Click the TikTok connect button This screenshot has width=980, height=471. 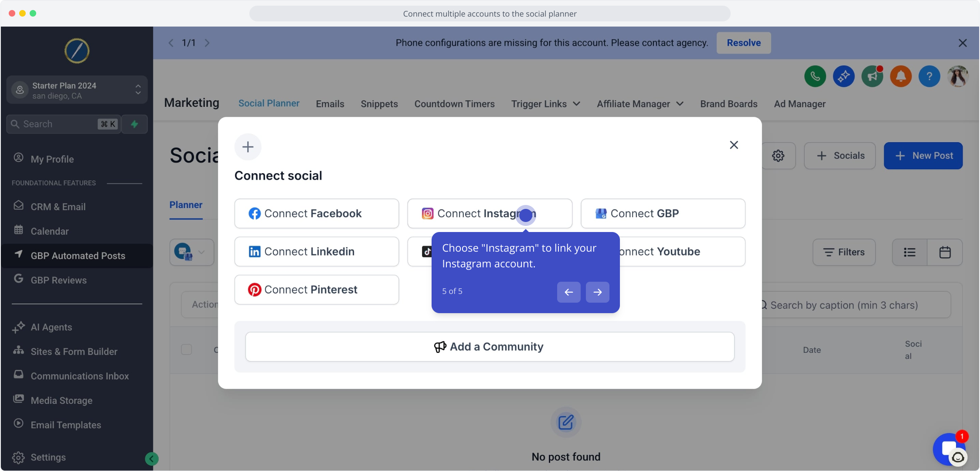tap(420, 252)
